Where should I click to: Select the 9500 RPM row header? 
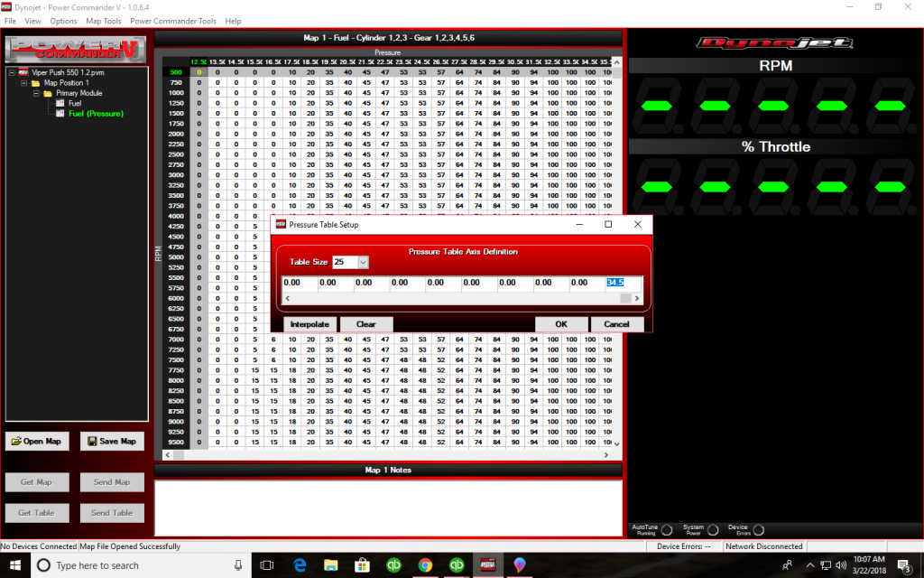click(x=176, y=442)
